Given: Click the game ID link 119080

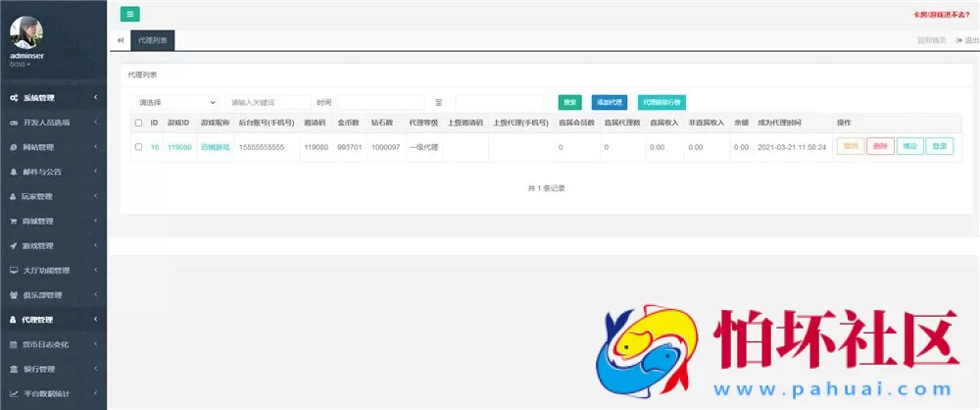Looking at the screenshot, I should [179, 147].
